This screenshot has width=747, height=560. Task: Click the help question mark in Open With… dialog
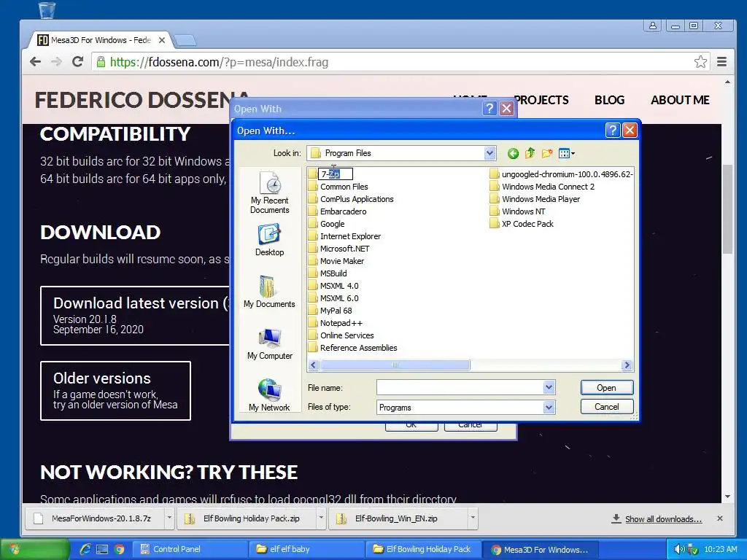[613, 130]
